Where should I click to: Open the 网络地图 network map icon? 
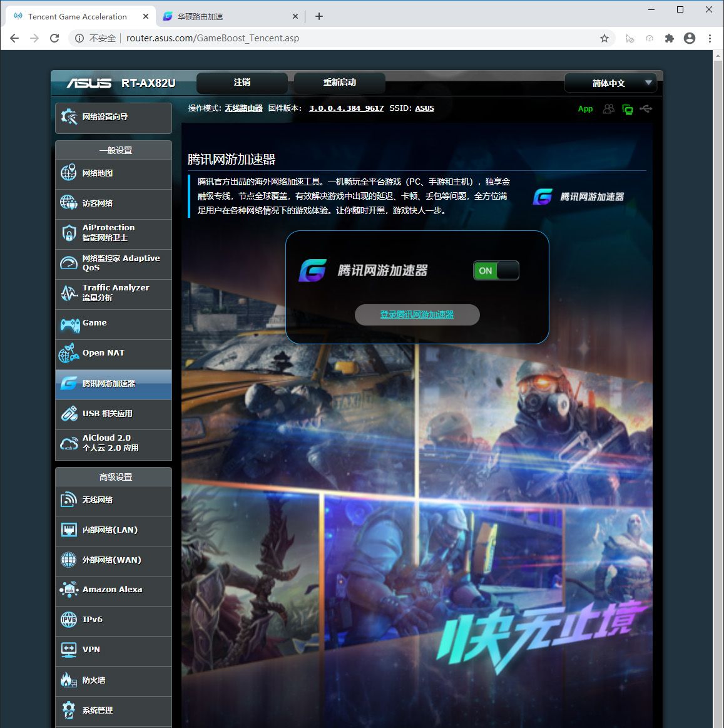[69, 173]
